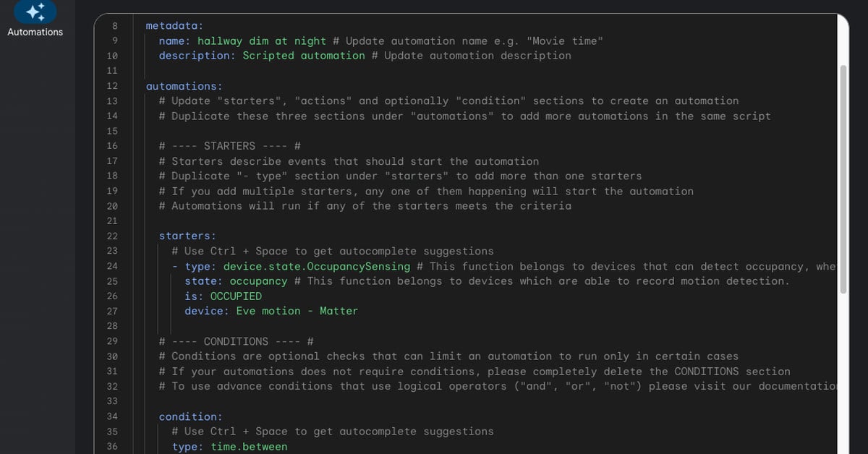Click line number 24 in gutter

coord(112,266)
